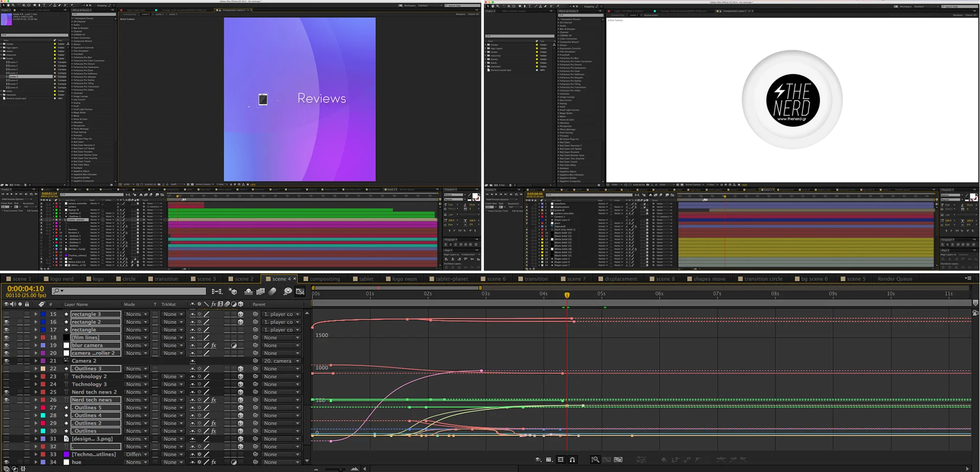
Task: Click the Layer Name column header
Action: point(76,304)
